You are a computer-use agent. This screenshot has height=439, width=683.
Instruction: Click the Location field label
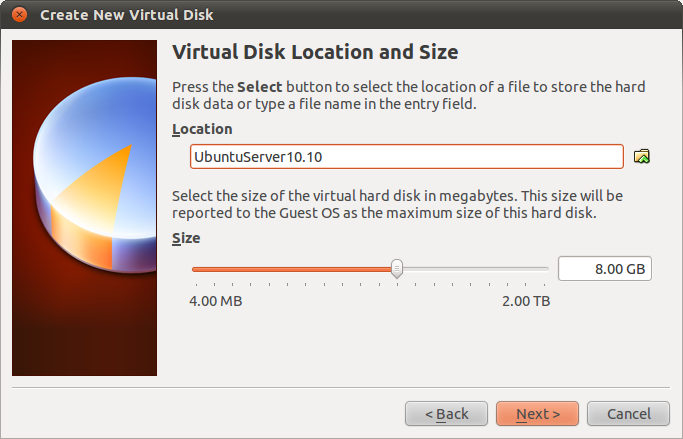(202, 129)
